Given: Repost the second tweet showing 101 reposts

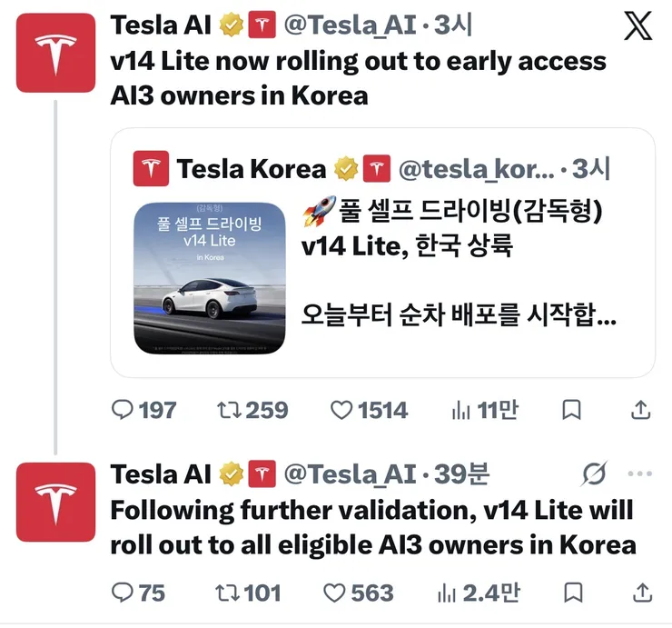Looking at the screenshot, I should [248, 593].
